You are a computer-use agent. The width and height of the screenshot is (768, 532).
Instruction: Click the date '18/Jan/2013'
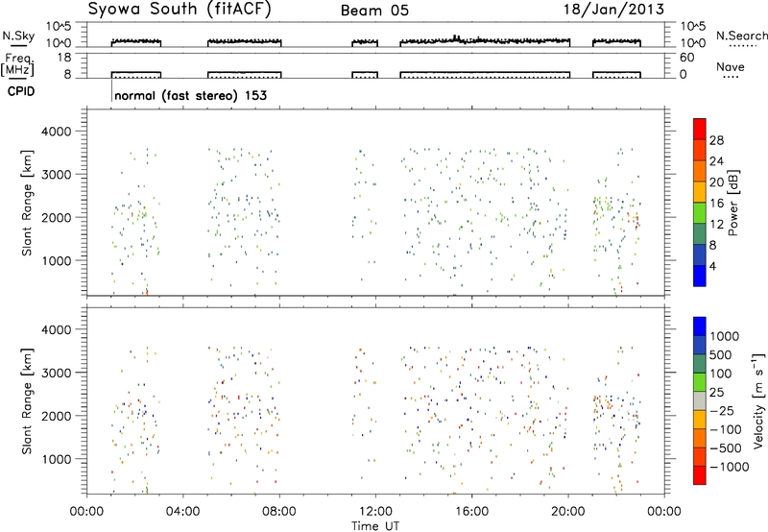point(613,10)
